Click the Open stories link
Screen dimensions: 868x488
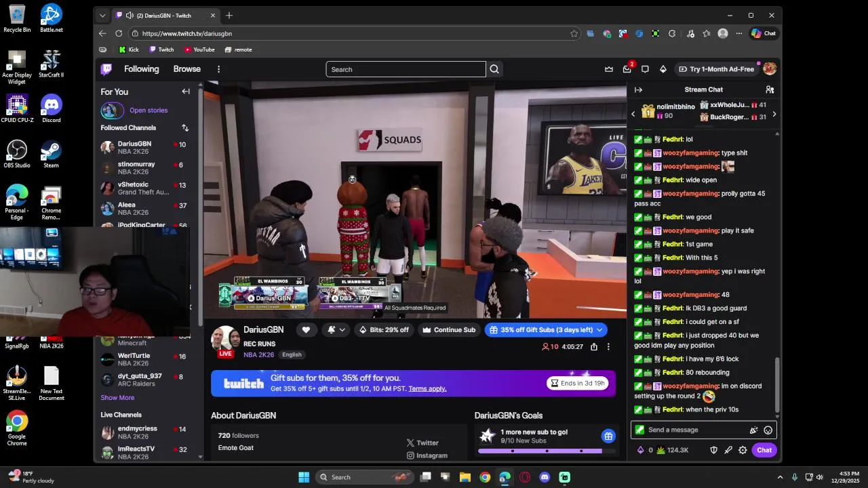(x=149, y=110)
